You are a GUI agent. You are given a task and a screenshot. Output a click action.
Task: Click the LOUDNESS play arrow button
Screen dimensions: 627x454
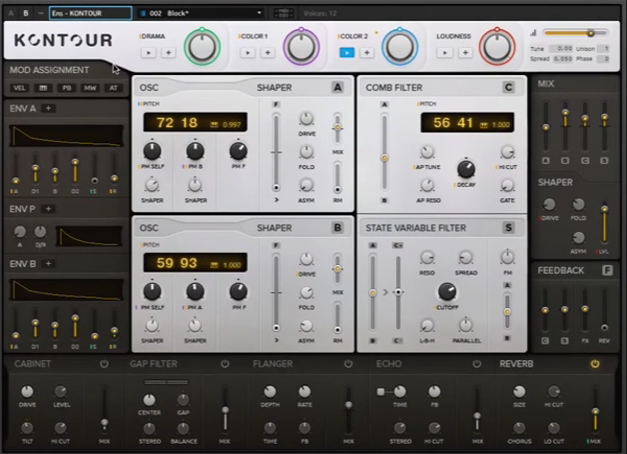point(445,52)
